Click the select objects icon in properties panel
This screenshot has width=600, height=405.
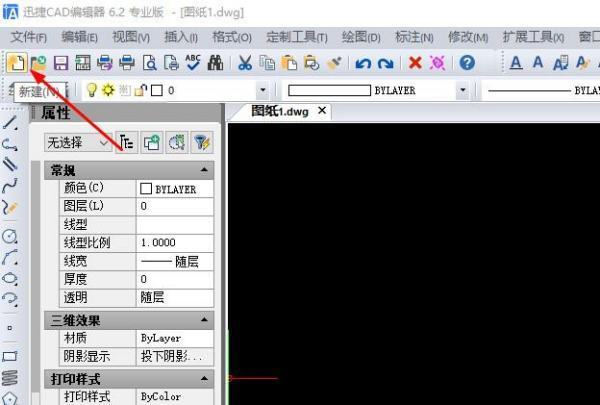152,143
